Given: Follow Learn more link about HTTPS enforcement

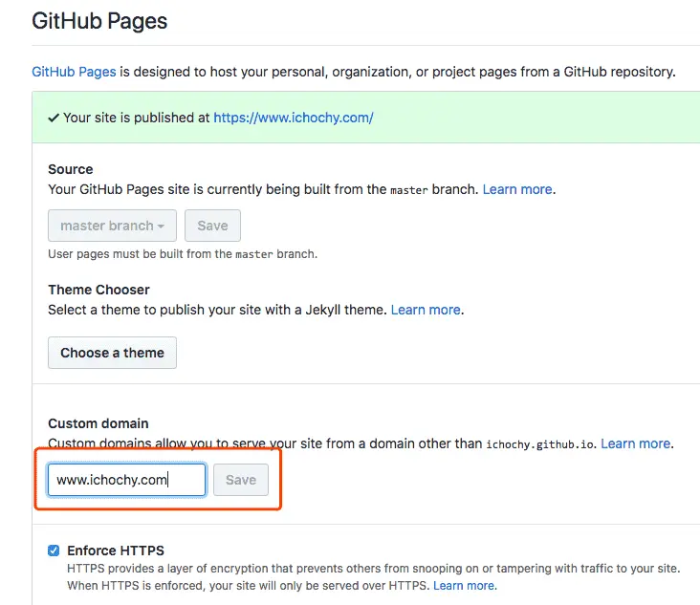Looking at the screenshot, I should 465,585.
